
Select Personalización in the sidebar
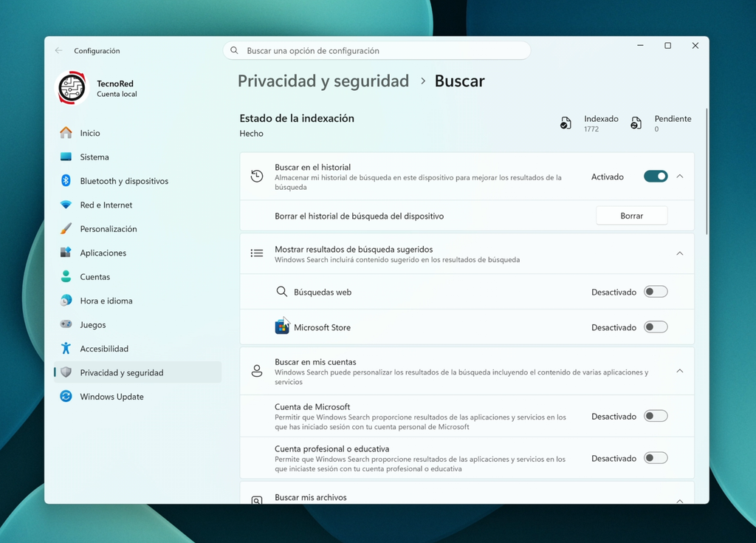point(137,229)
